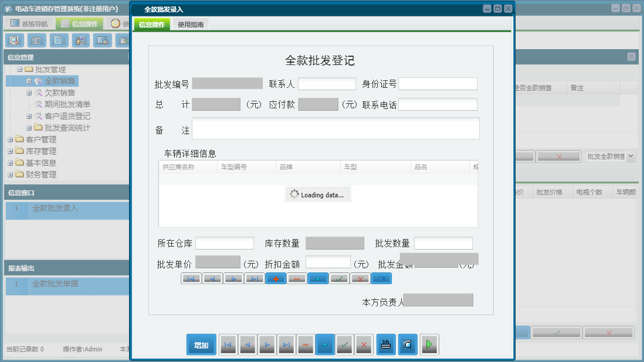The image size is (644, 362).
Task: Click the first-record navigation icon in detail toolbar
Action: point(191,278)
